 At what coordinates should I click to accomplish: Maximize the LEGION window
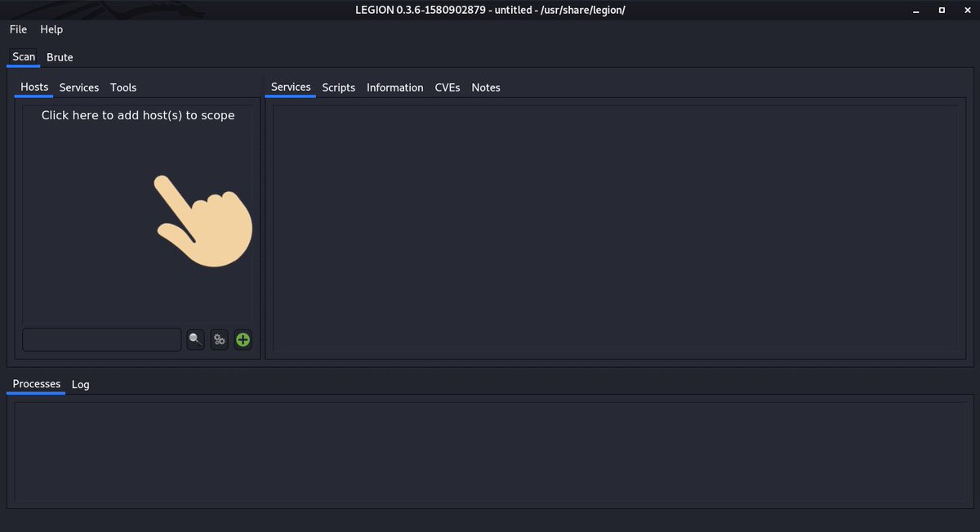[942, 10]
